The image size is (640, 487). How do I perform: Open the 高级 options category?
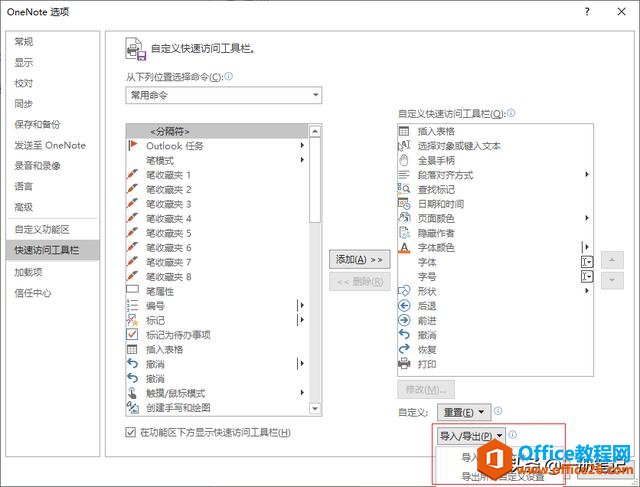click(x=53, y=207)
